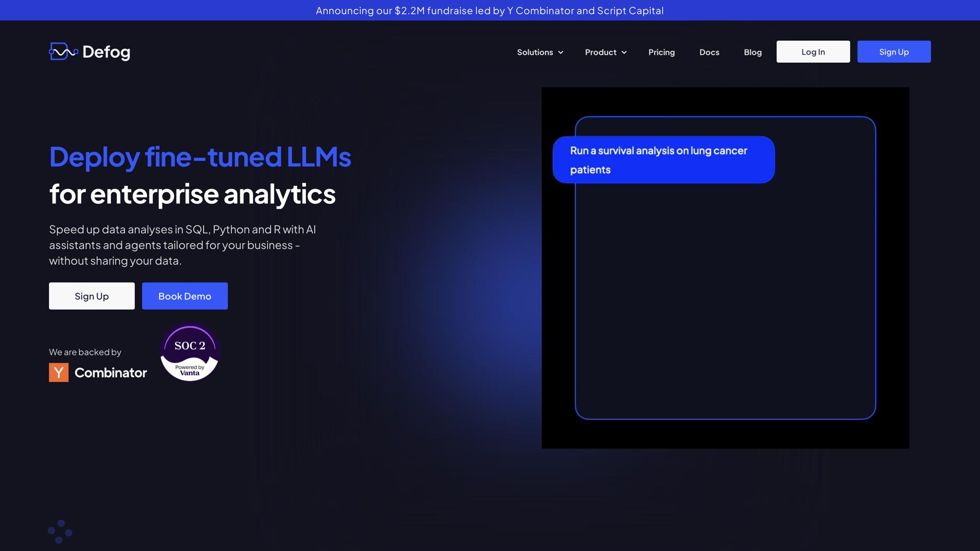Open the $2.2M fundraise announcement banner
Viewport: 980px width, 551px height.
pos(489,10)
